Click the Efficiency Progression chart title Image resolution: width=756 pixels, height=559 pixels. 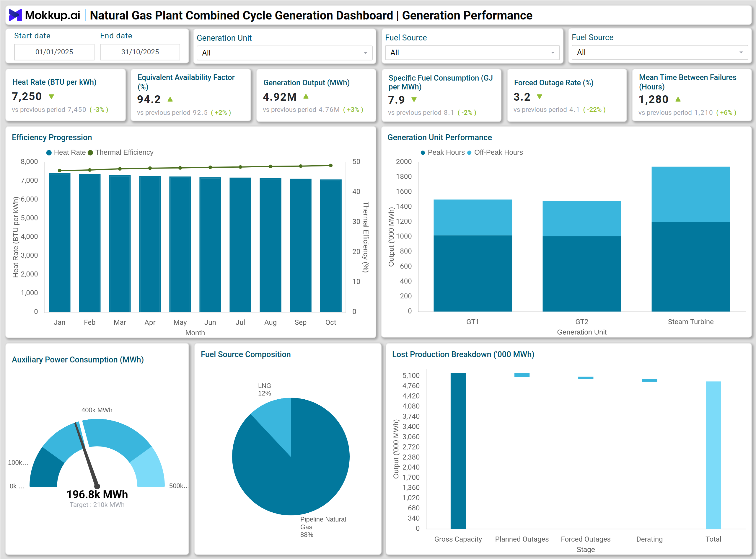(x=52, y=137)
